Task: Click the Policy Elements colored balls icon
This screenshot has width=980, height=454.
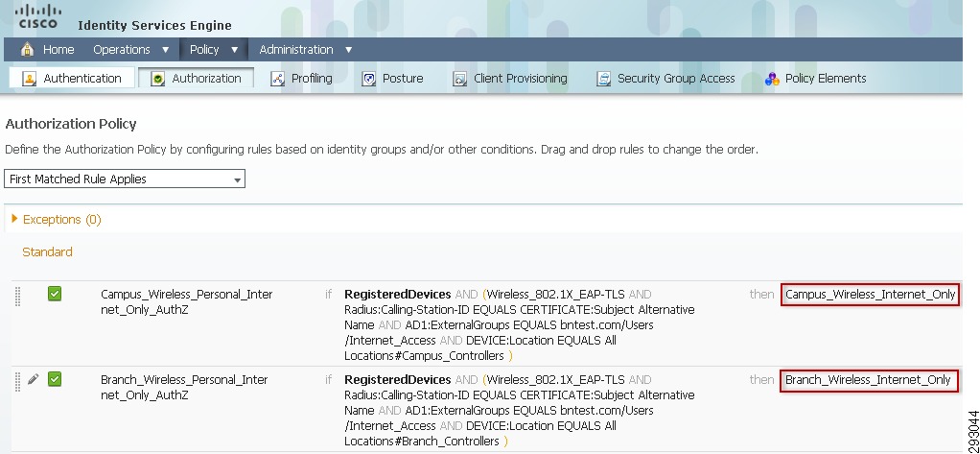Action: (x=772, y=79)
